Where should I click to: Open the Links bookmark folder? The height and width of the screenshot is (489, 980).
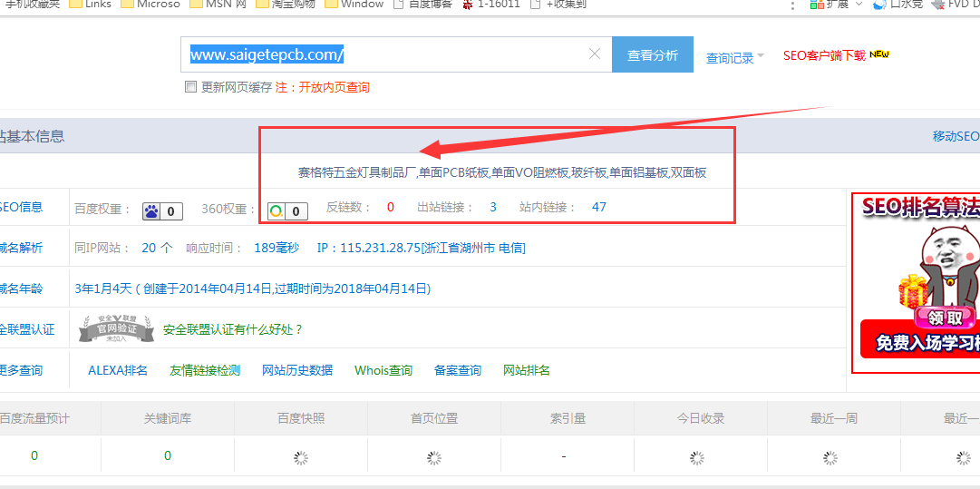point(92,5)
